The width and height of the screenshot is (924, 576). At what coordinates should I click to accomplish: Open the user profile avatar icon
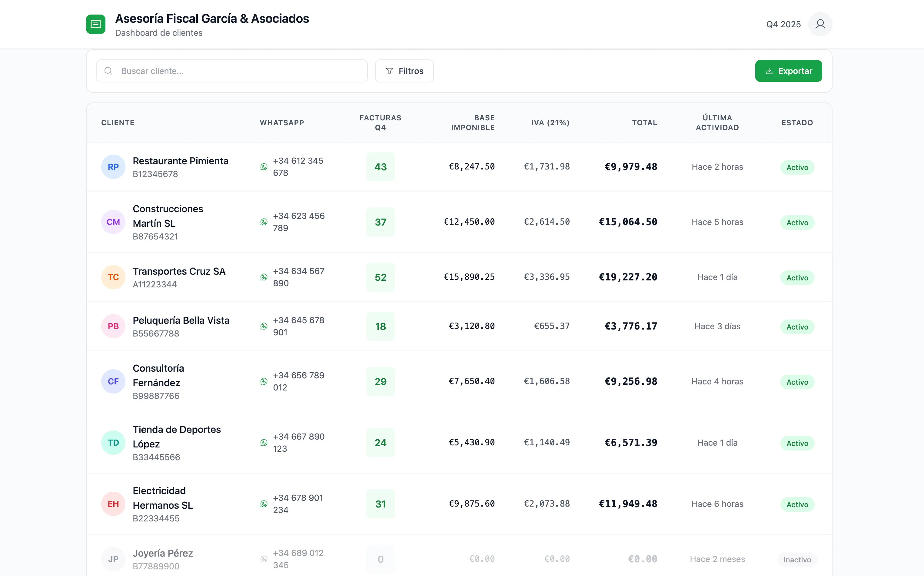click(820, 24)
